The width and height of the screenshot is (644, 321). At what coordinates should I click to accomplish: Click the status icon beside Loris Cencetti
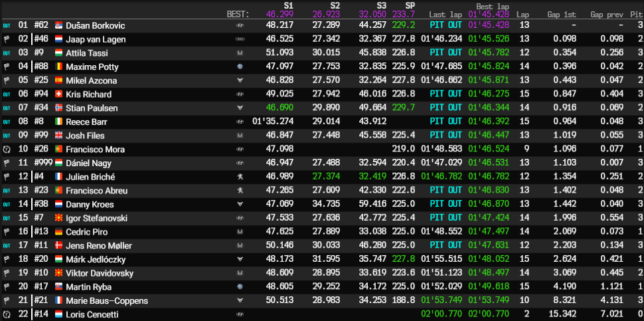tap(7, 314)
